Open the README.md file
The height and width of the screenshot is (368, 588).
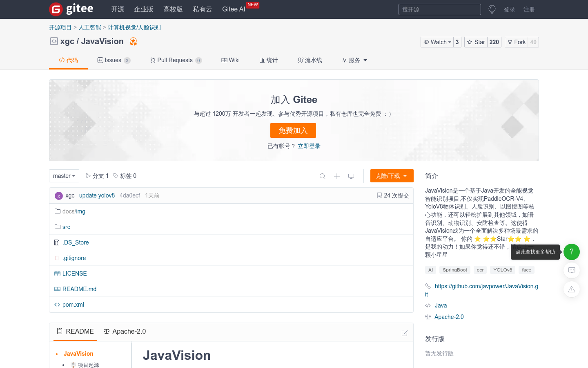click(80, 289)
